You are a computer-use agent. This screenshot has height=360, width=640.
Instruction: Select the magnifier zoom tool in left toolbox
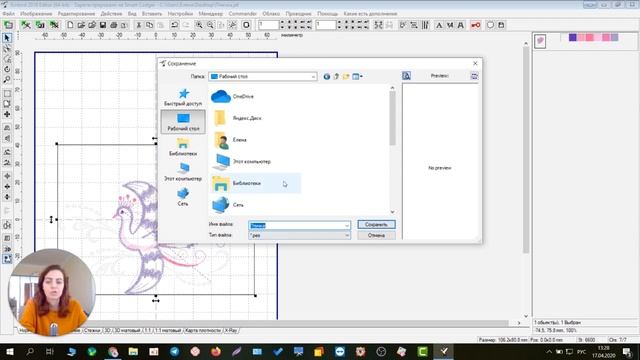click(7, 80)
